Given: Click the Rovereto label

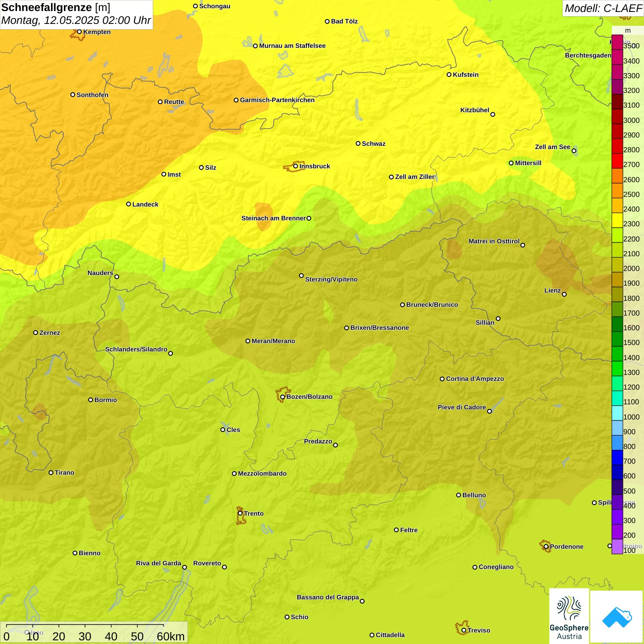Looking at the screenshot, I should tap(207, 563).
